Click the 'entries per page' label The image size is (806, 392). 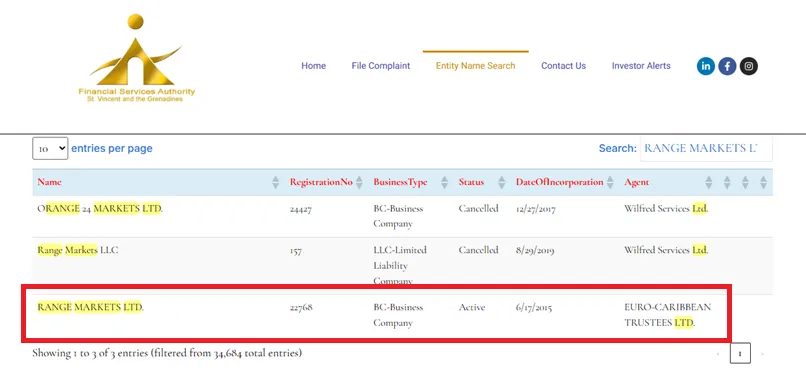tap(112, 148)
